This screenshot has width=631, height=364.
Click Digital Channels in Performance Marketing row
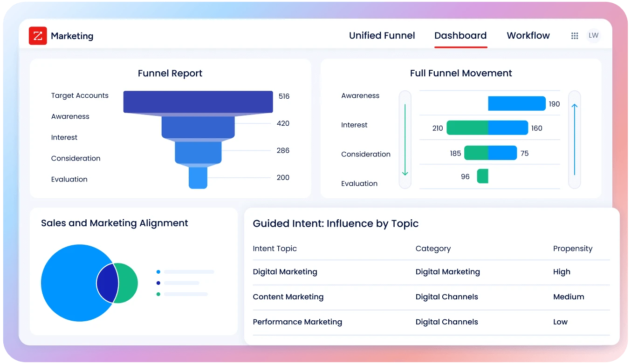[x=446, y=322]
